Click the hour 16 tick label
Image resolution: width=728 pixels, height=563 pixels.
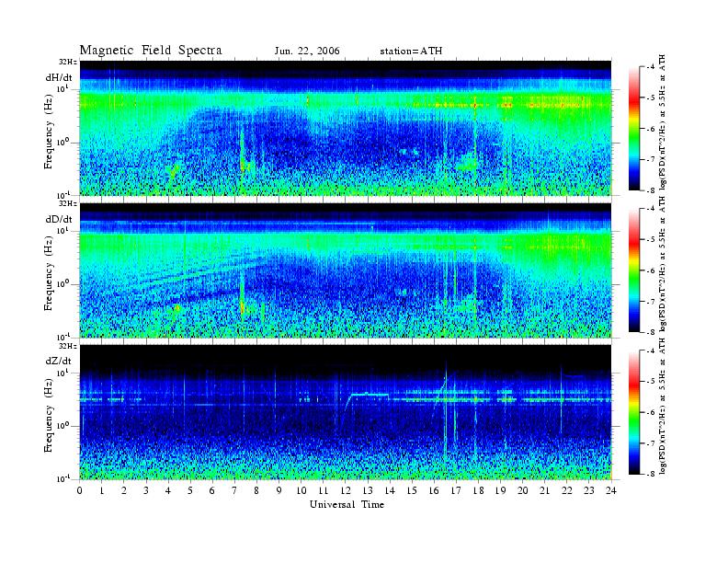tap(434, 491)
